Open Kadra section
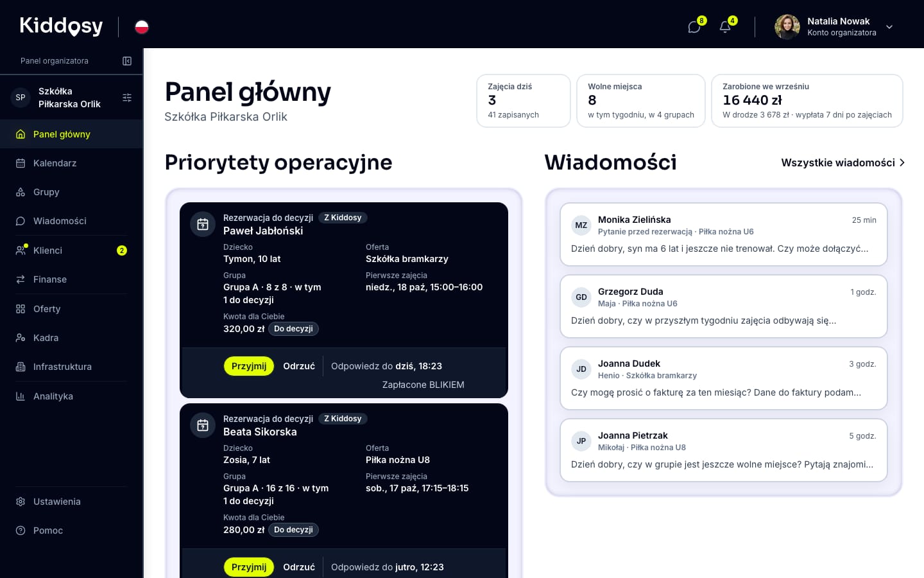 (x=71, y=338)
